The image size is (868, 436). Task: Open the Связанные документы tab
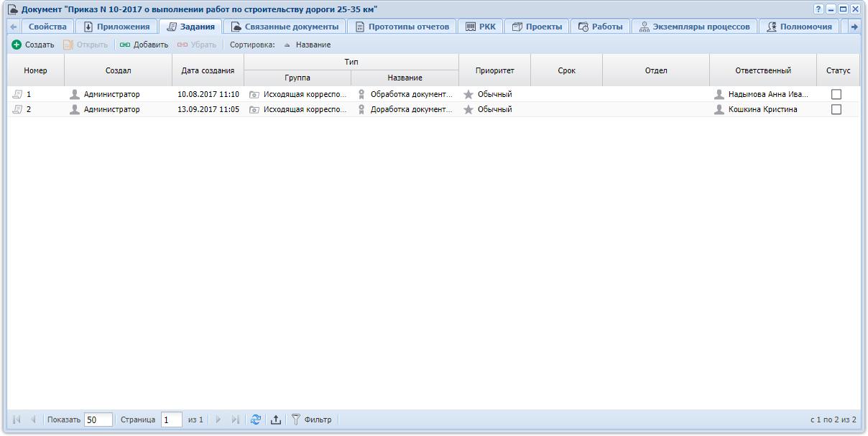(x=285, y=27)
